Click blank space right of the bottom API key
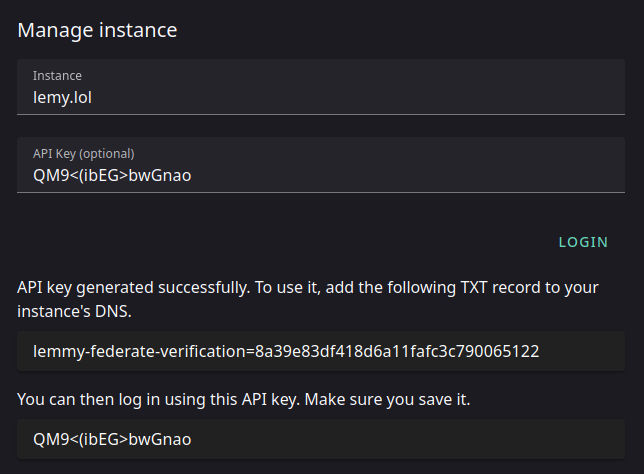 click(407, 439)
